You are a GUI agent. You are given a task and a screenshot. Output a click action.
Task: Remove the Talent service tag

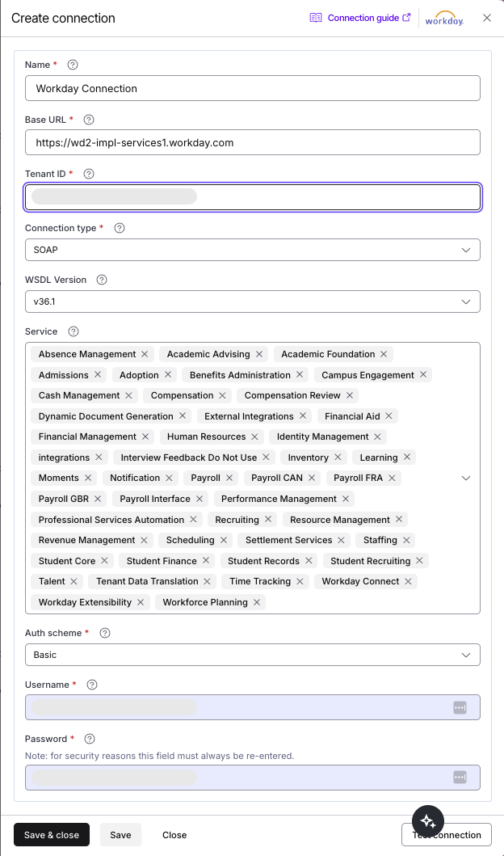point(74,581)
